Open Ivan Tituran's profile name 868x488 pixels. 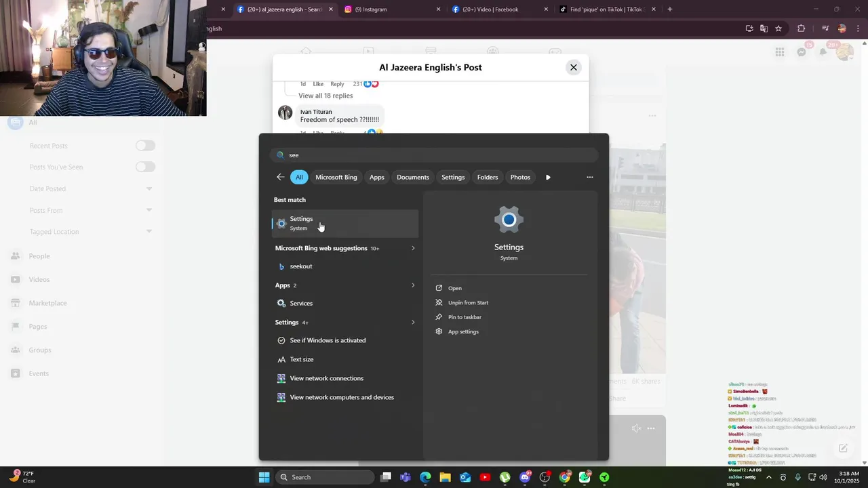point(316,112)
